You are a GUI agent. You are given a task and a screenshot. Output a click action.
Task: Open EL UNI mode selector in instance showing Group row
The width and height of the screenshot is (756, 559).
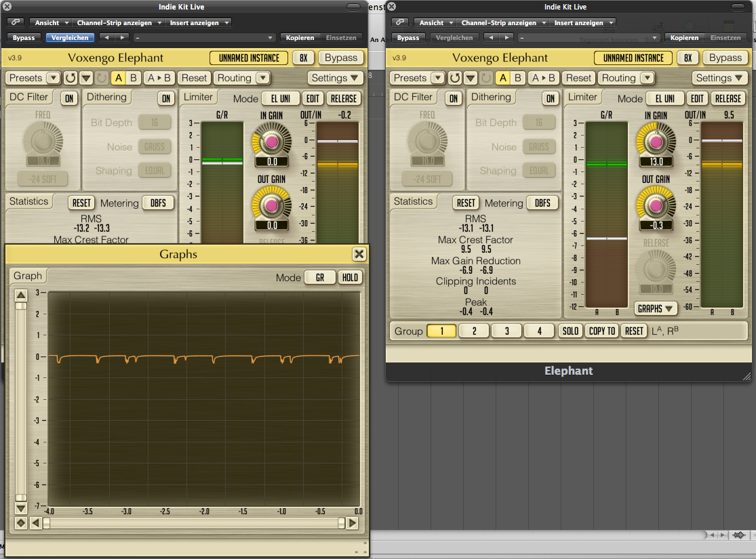point(665,98)
